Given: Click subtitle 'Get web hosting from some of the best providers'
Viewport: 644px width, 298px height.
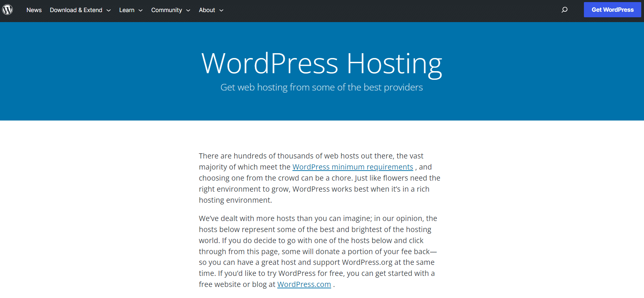Looking at the screenshot, I should pyautogui.click(x=321, y=87).
